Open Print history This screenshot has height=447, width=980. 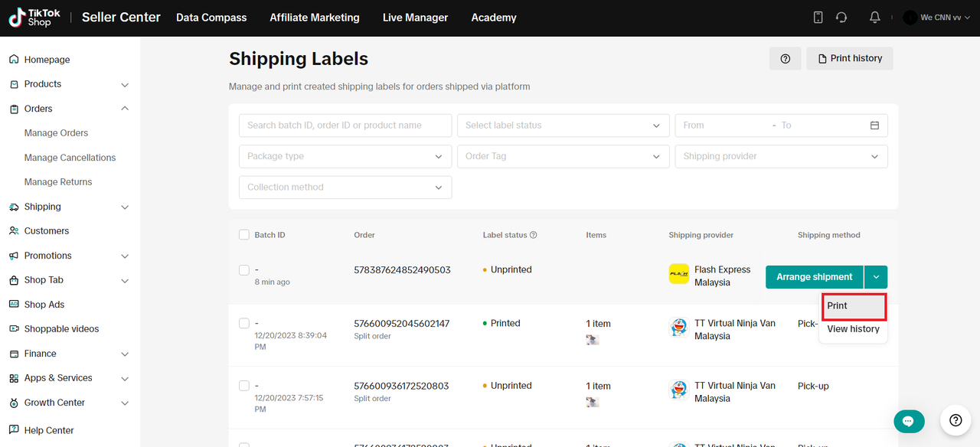pyautogui.click(x=849, y=59)
